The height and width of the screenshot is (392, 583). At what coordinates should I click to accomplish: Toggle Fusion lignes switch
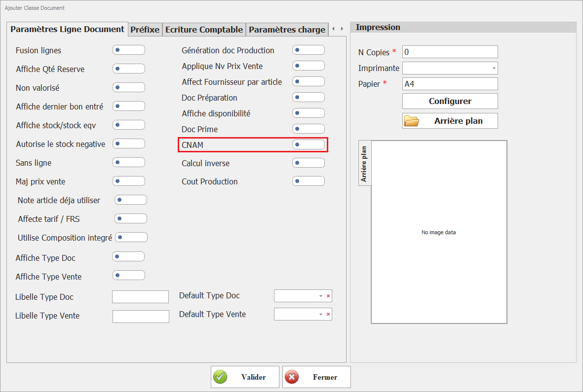(x=129, y=50)
